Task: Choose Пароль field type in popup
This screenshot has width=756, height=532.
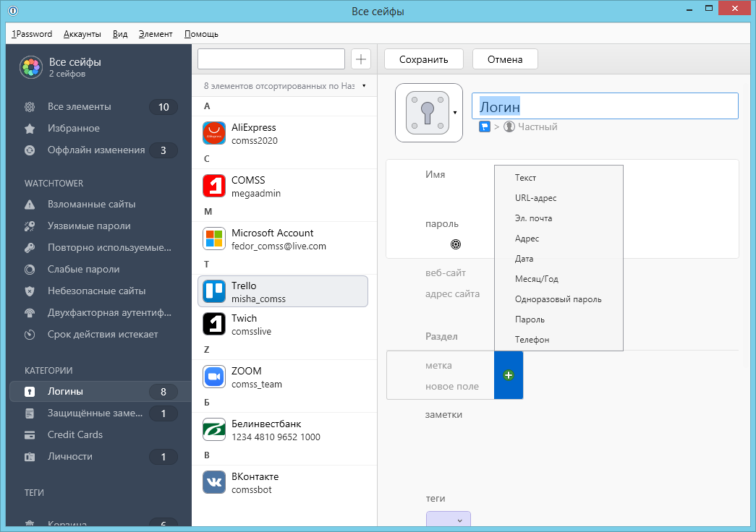Action: point(558,319)
